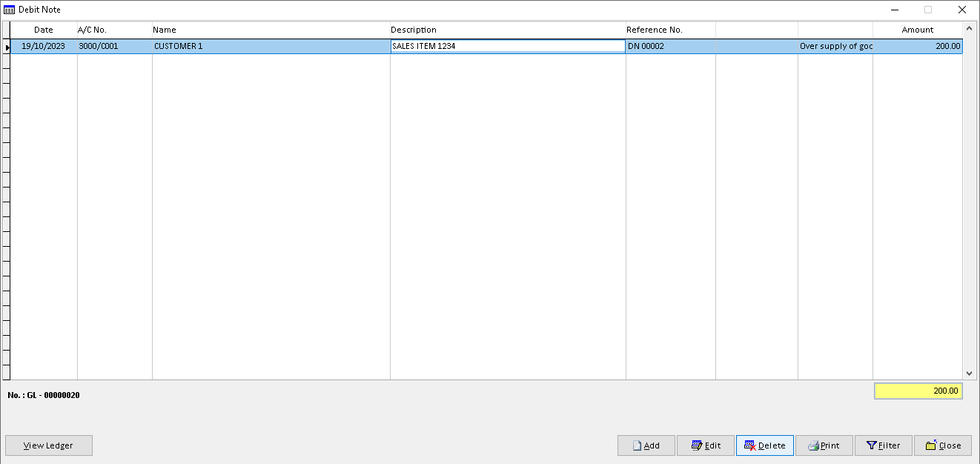Click the Description column header

pyautogui.click(x=508, y=30)
